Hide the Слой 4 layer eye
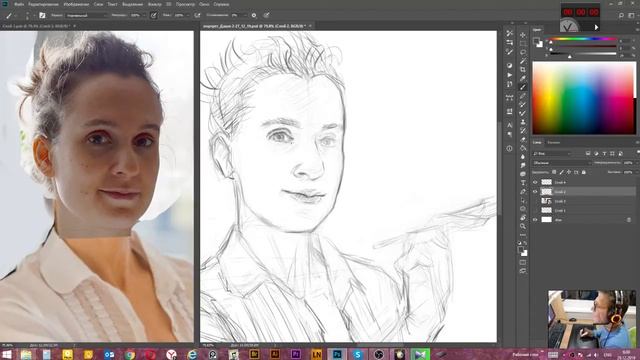Image resolution: width=640 pixels, height=360 pixels. (535, 182)
